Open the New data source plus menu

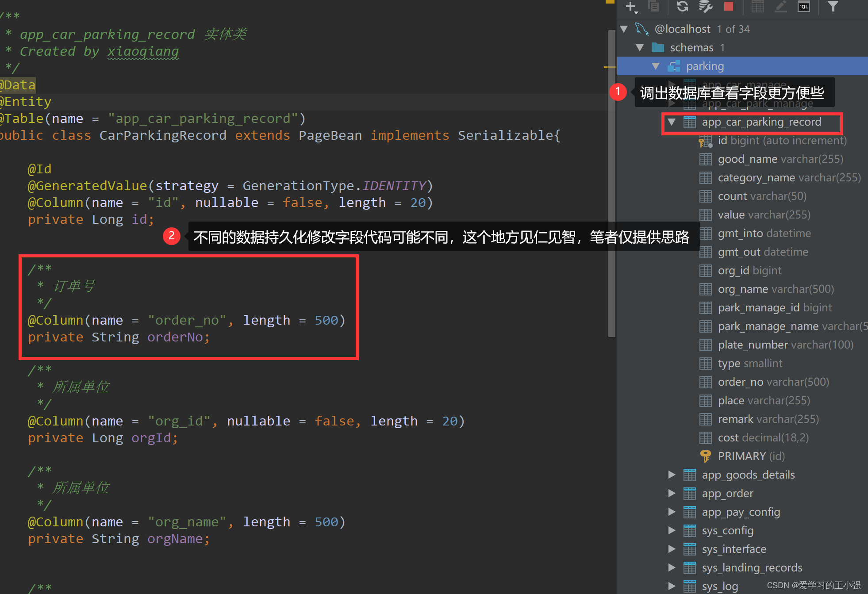[631, 6]
